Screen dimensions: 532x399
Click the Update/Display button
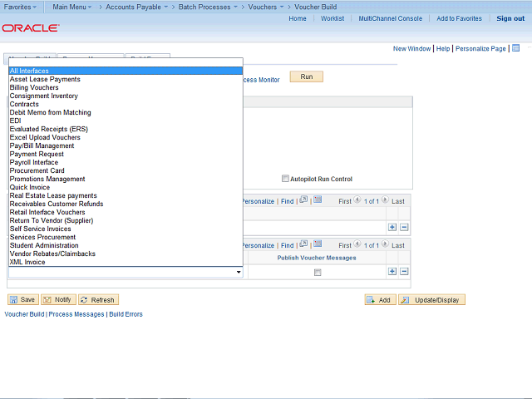[x=432, y=300]
